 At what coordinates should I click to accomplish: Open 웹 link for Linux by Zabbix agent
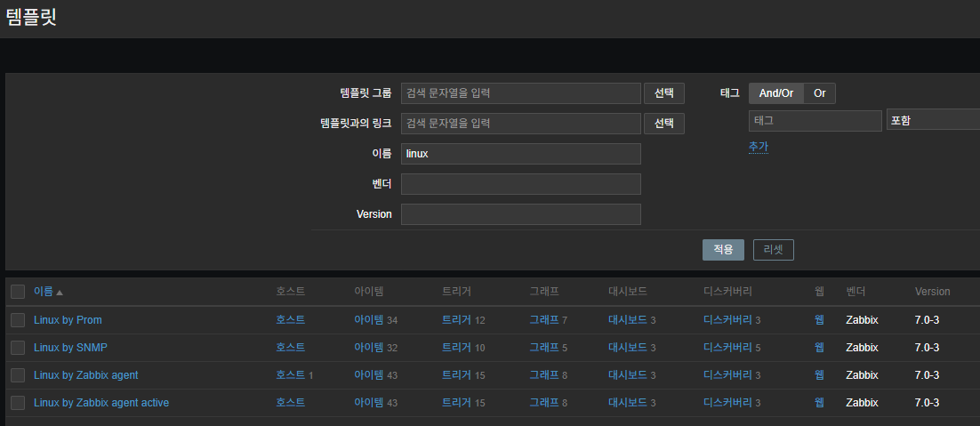[x=819, y=374]
